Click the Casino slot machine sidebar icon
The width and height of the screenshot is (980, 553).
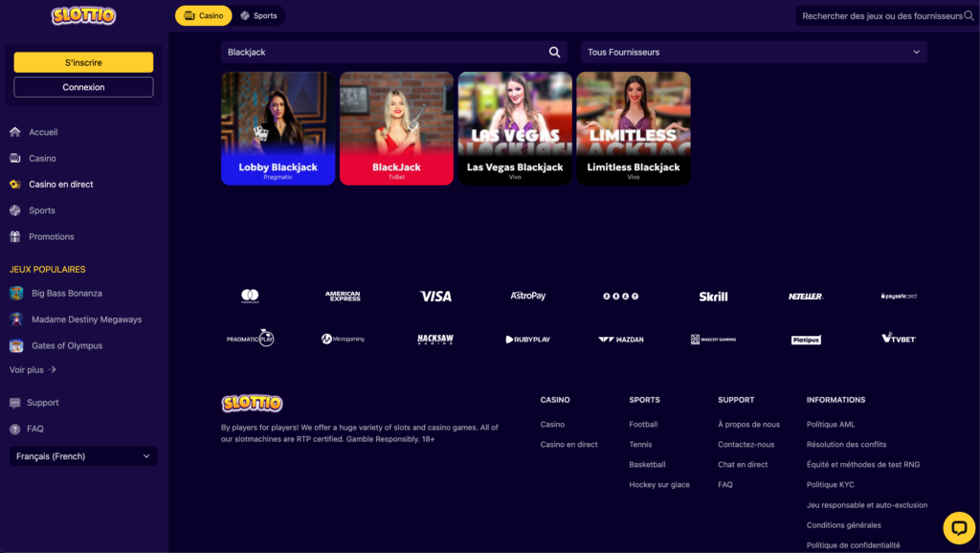click(15, 158)
